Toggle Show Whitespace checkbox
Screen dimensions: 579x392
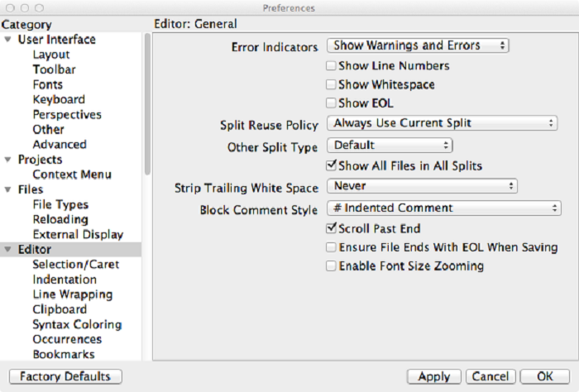coord(332,85)
